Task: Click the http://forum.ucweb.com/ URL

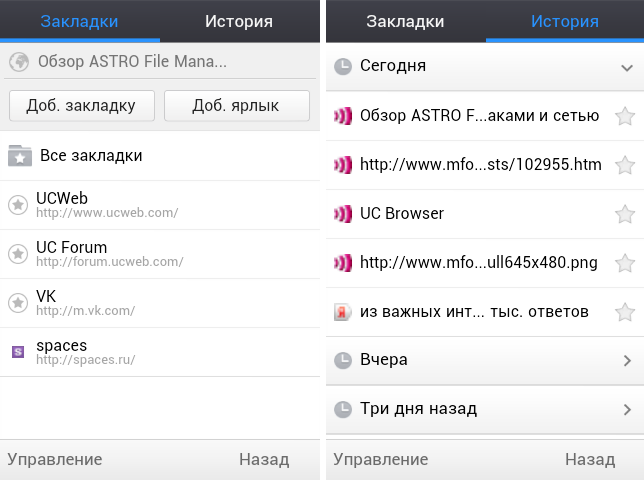Action: (x=110, y=262)
